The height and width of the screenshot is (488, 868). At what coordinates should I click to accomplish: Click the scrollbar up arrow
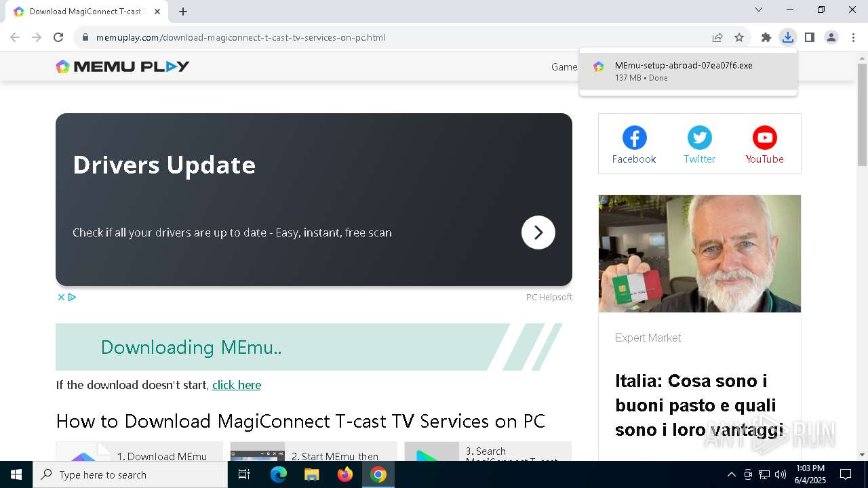tap(862, 58)
